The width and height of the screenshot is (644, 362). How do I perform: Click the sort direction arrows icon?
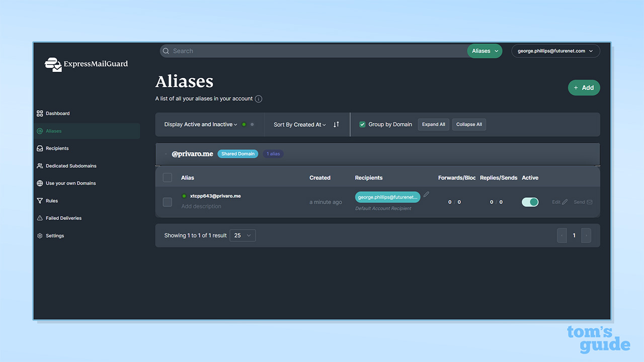tap(336, 124)
